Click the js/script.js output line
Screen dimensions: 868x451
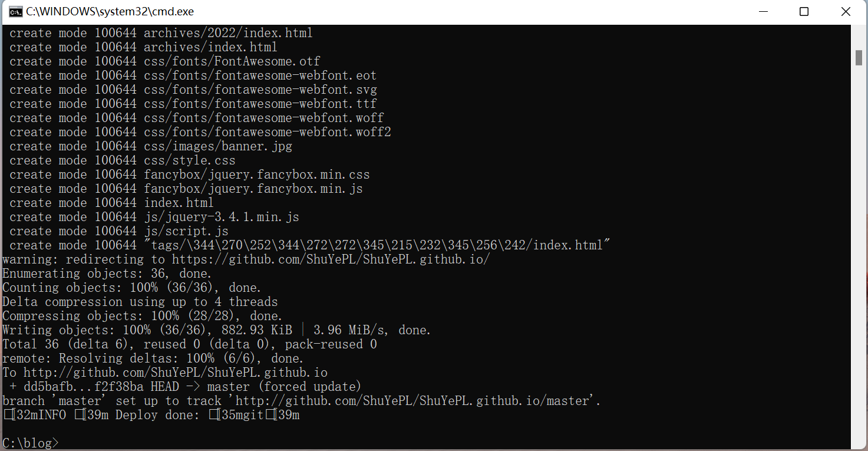(x=186, y=231)
